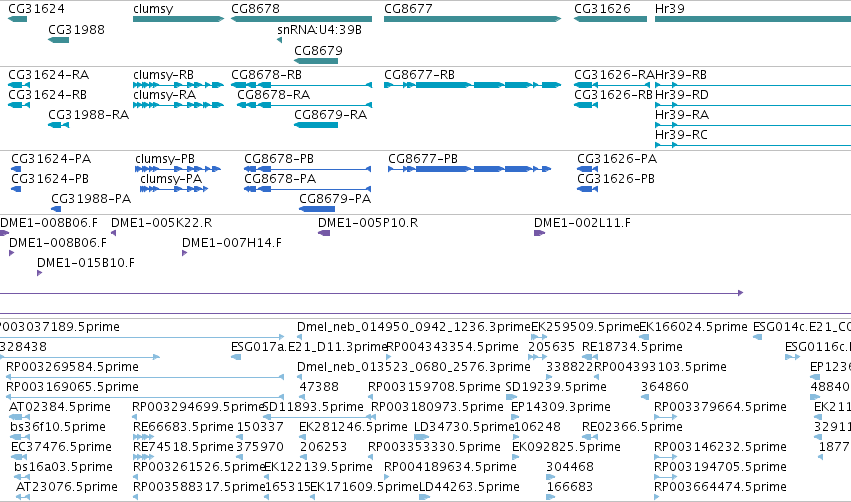The height and width of the screenshot is (502, 851).
Task: Select transcript CG31624-RB
Action: tap(48, 94)
